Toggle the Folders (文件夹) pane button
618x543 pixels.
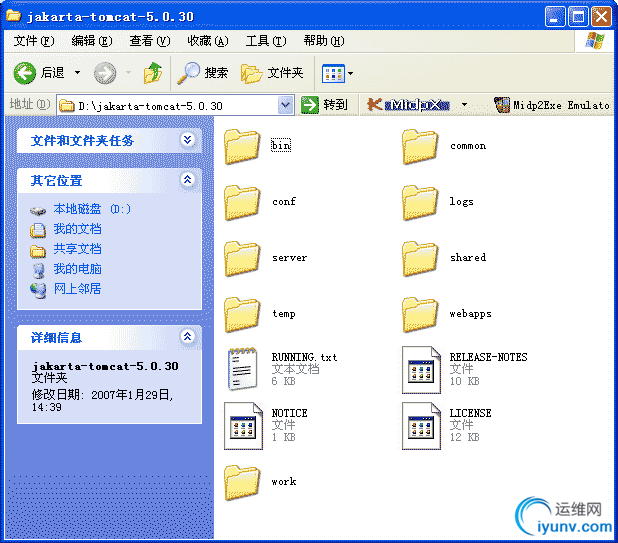[x=272, y=73]
